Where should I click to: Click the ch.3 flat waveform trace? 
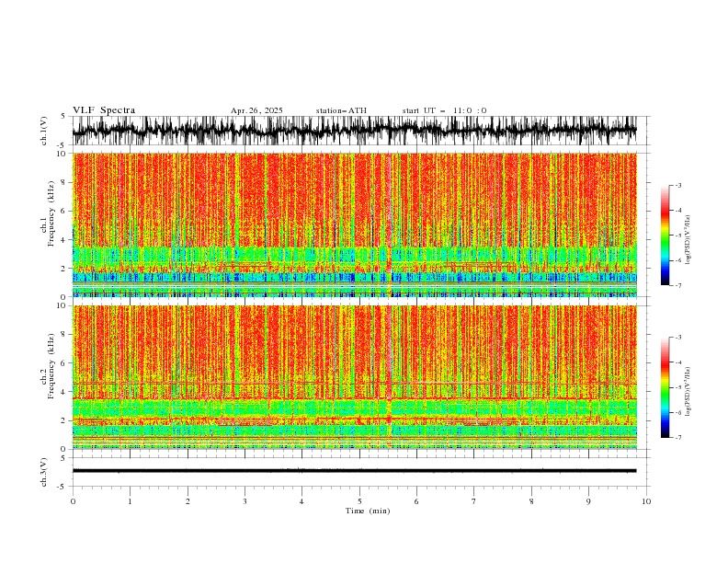coord(354,471)
